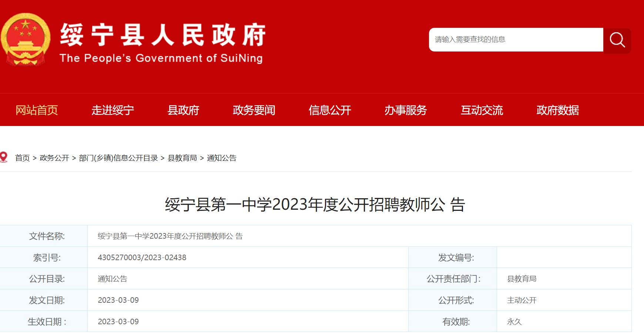
Task: Click the English subtitle The People's Government of SuiNing
Action: [x=161, y=58]
